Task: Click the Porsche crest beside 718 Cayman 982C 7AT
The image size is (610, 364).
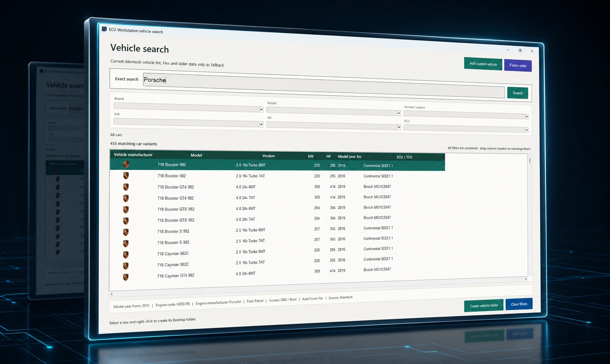Action: (126, 266)
